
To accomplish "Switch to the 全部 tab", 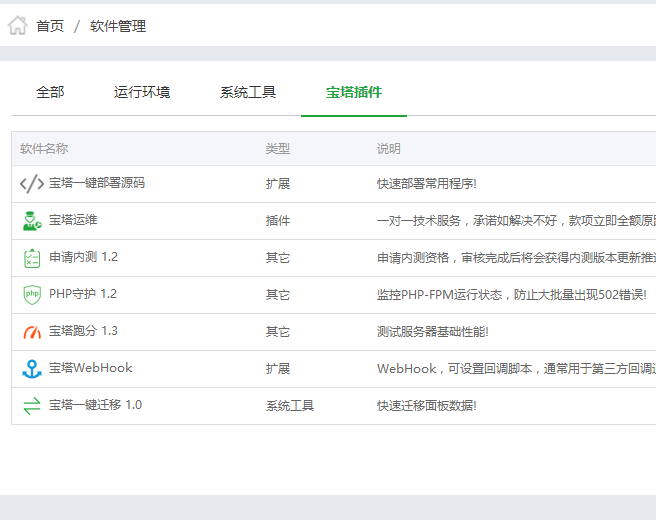I will pyautogui.click(x=50, y=92).
